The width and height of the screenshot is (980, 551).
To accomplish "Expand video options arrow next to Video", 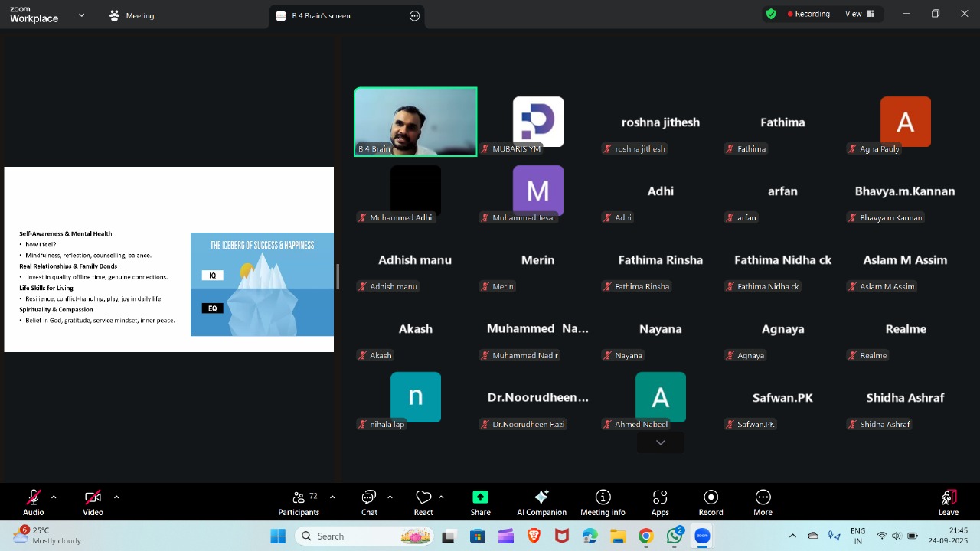I will coord(116,497).
